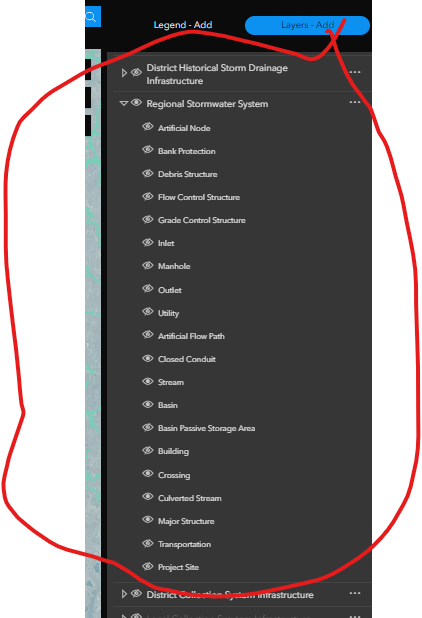Select the Layers - Add tab
The height and width of the screenshot is (618, 422).
(x=307, y=25)
